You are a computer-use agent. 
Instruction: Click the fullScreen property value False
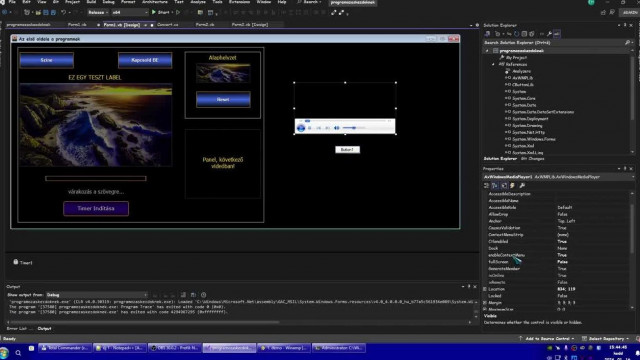562,262
